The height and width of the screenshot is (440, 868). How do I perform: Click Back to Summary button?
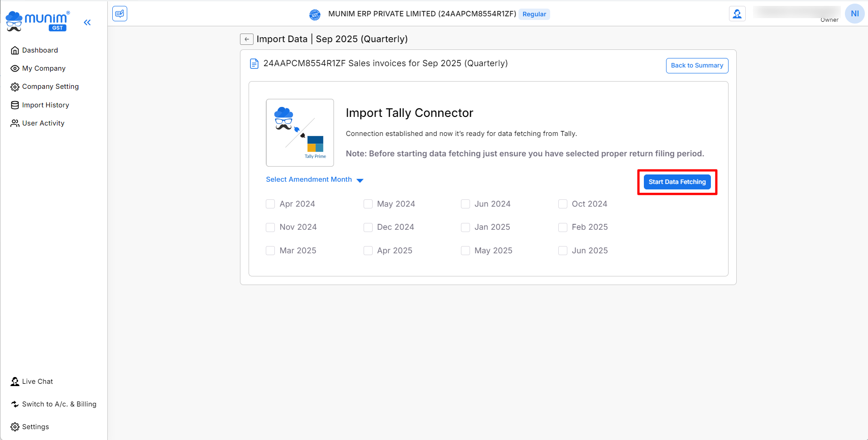(697, 66)
